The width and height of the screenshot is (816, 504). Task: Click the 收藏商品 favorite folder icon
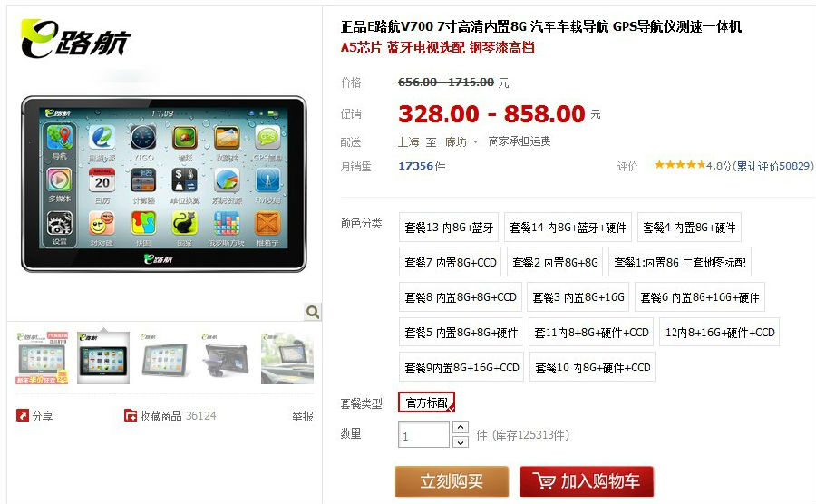click(x=130, y=415)
